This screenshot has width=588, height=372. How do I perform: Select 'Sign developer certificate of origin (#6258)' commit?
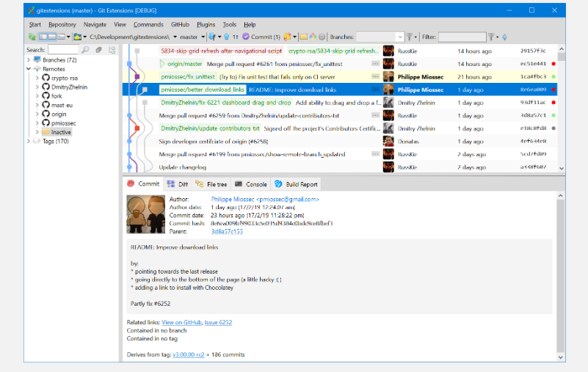339,142
